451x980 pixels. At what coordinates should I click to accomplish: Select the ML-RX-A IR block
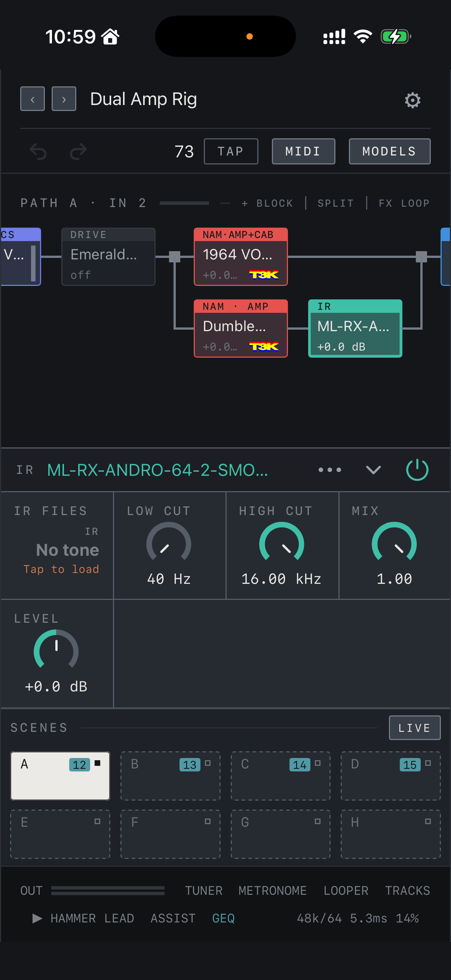tap(355, 329)
